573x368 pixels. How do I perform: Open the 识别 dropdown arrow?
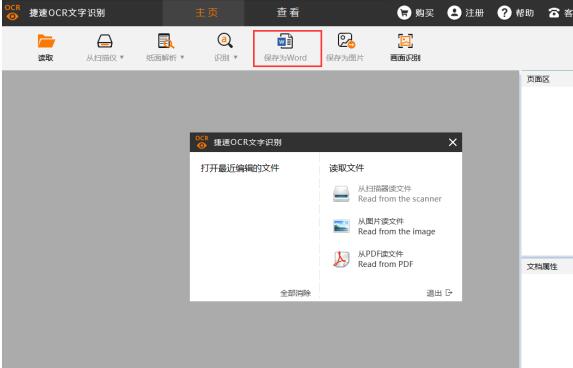tap(236, 57)
